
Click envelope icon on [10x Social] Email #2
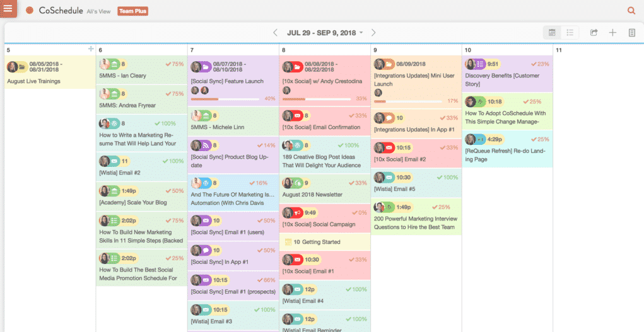pyautogui.click(x=389, y=148)
